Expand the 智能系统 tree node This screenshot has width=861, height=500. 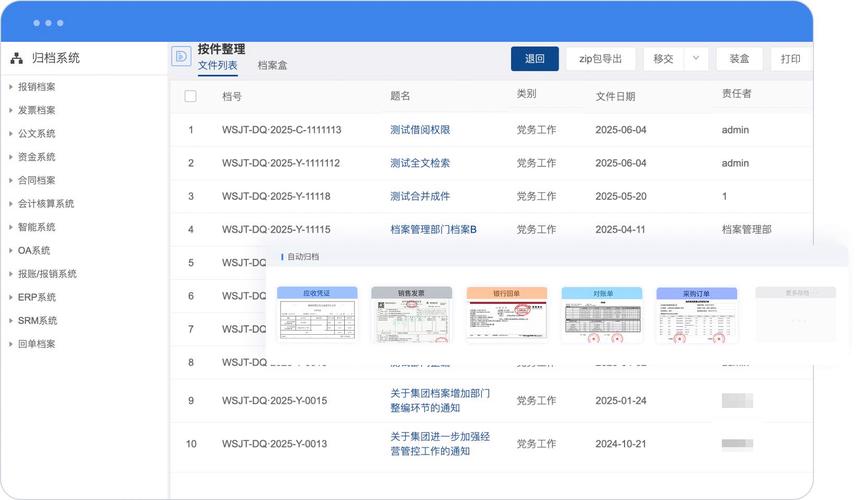click(x=10, y=227)
